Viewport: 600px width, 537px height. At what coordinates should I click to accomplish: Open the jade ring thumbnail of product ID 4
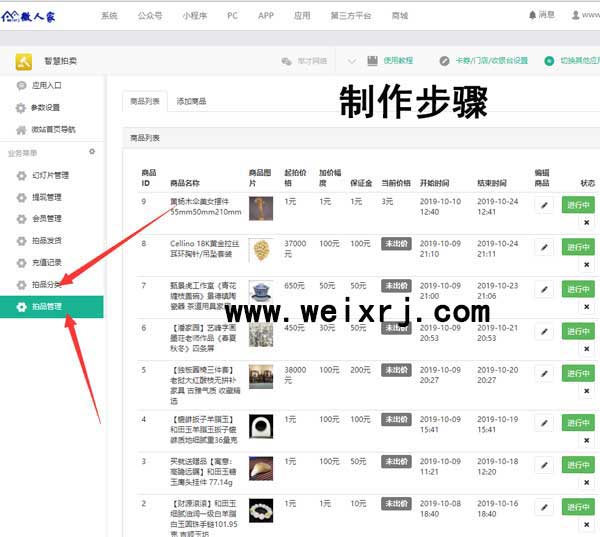click(x=261, y=426)
